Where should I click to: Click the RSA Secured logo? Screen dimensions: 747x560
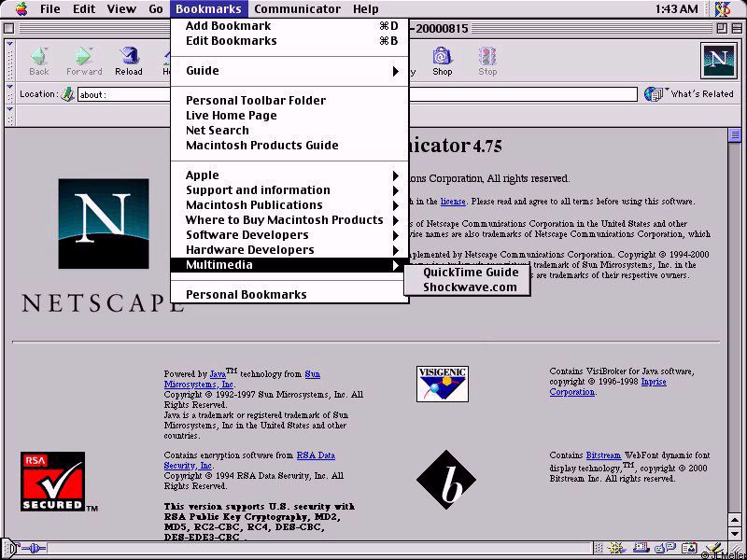click(x=53, y=482)
